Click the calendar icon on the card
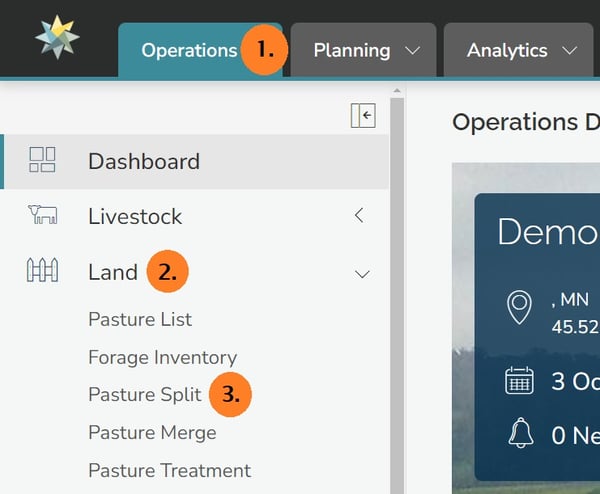The height and width of the screenshot is (494, 600). coord(519,383)
